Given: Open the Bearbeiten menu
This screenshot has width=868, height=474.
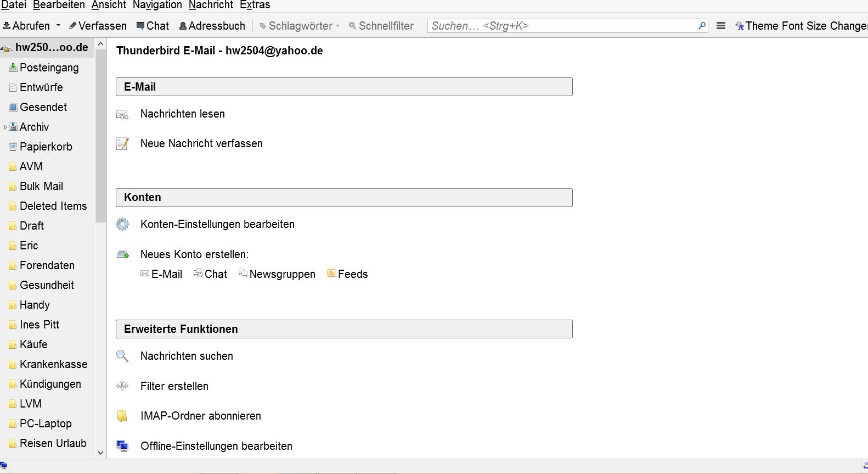Looking at the screenshot, I should coord(59,5).
